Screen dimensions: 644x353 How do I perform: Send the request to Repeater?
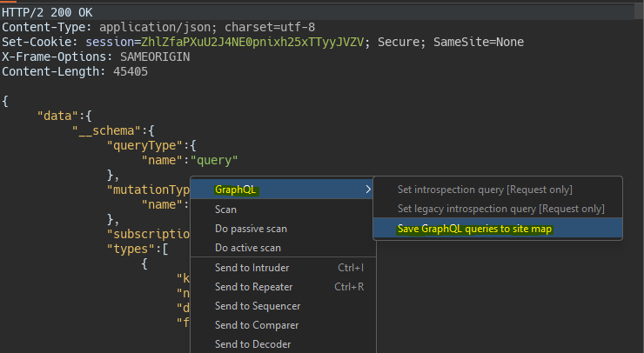point(253,287)
